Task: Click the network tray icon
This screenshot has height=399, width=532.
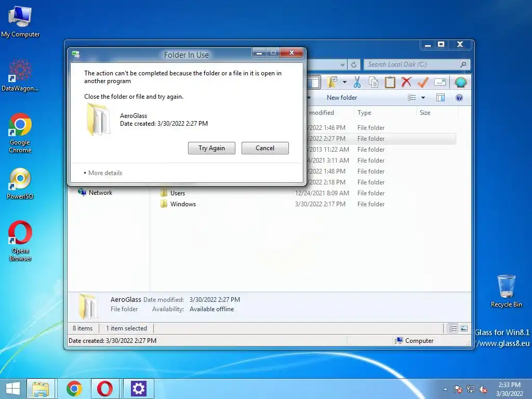Action: [x=471, y=389]
